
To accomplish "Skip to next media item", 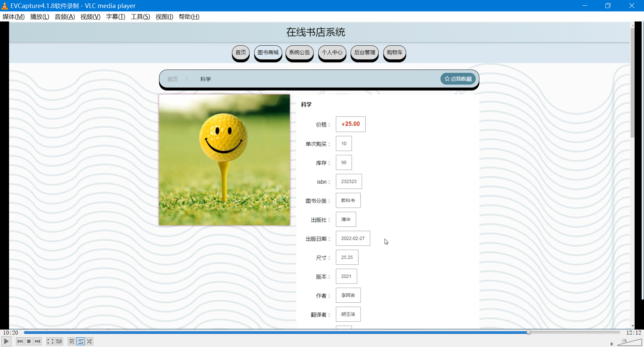I will coord(38,341).
